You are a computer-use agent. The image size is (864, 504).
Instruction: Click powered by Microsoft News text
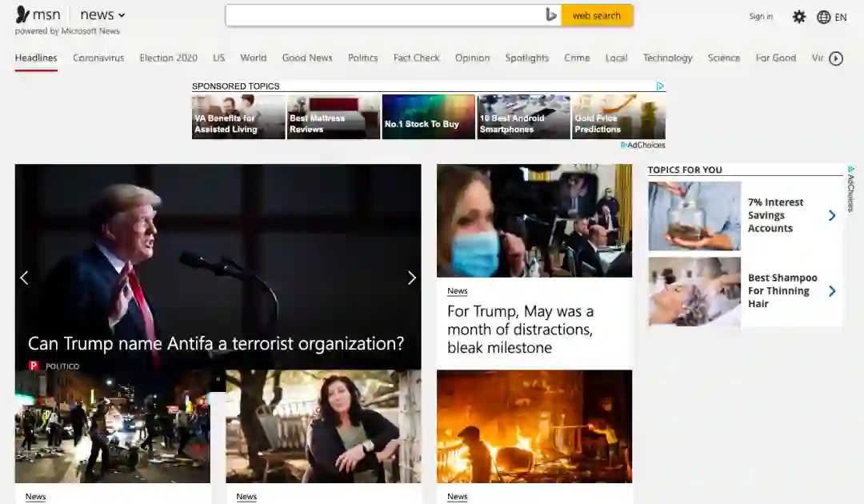pos(67,31)
